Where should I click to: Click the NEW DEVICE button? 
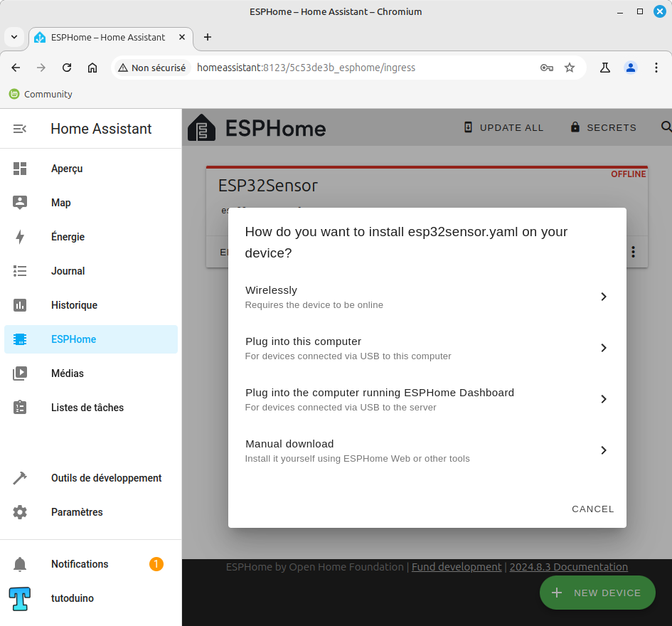click(x=597, y=593)
